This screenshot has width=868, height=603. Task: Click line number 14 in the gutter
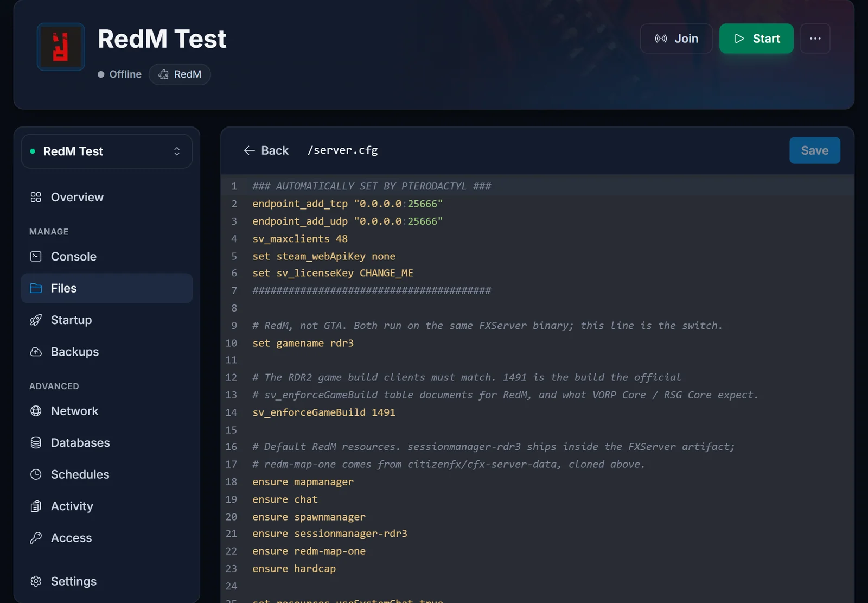pyautogui.click(x=231, y=412)
